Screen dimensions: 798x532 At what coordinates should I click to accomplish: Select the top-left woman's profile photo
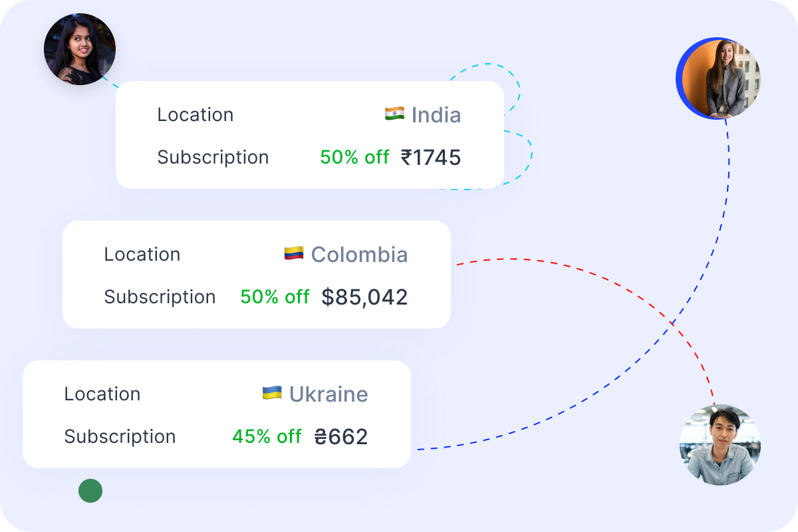pyautogui.click(x=80, y=49)
